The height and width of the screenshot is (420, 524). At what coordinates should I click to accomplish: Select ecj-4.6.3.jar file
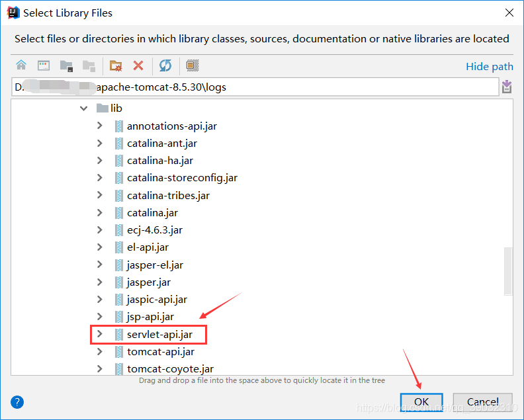pyautogui.click(x=149, y=230)
